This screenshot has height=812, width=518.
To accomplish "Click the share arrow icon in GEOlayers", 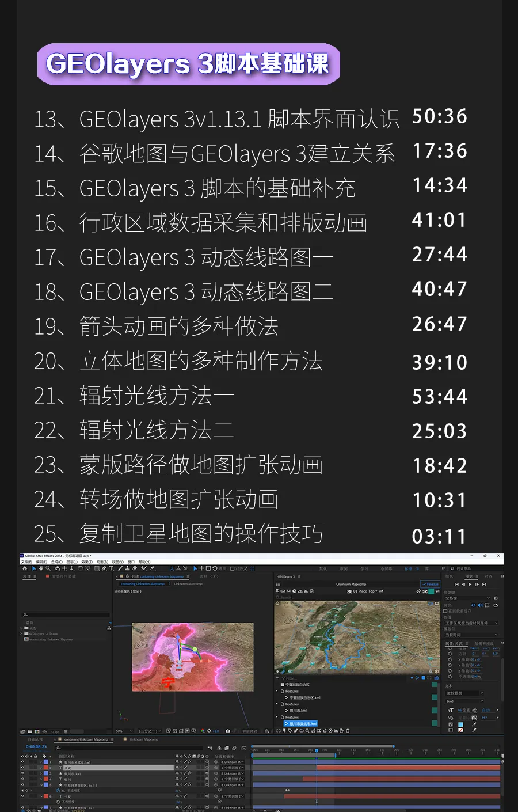I will tap(418, 591).
